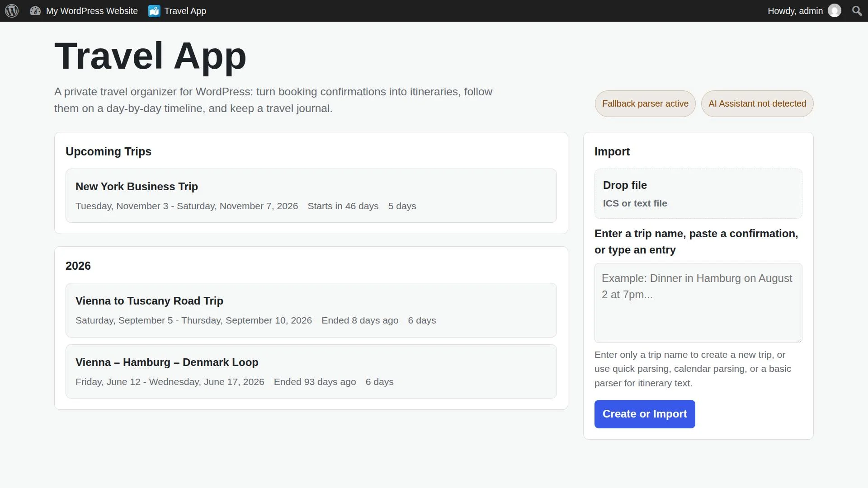Click the AI Assistant not detected badge
Viewport: 868px width, 488px height.
[x=757, y=103]
